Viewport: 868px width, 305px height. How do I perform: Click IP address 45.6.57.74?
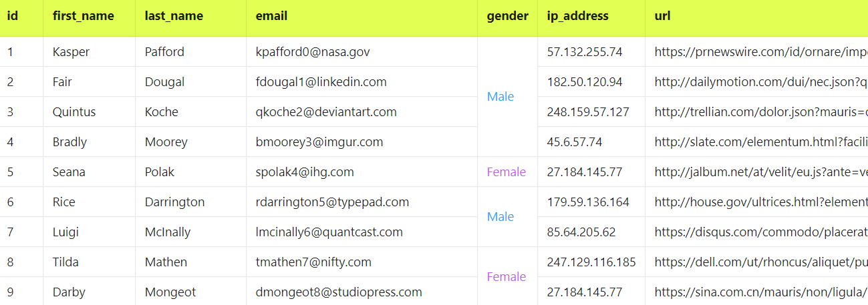click(591, 141)
